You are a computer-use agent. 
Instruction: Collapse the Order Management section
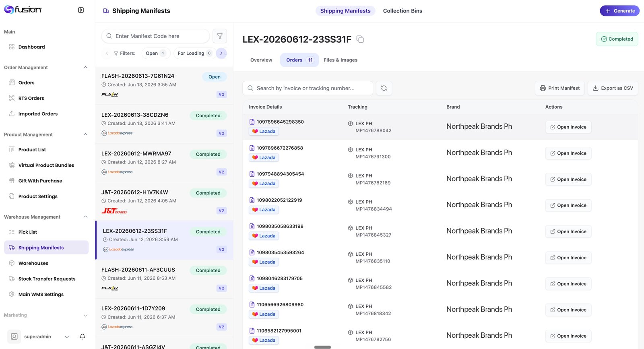pos(85,68)
